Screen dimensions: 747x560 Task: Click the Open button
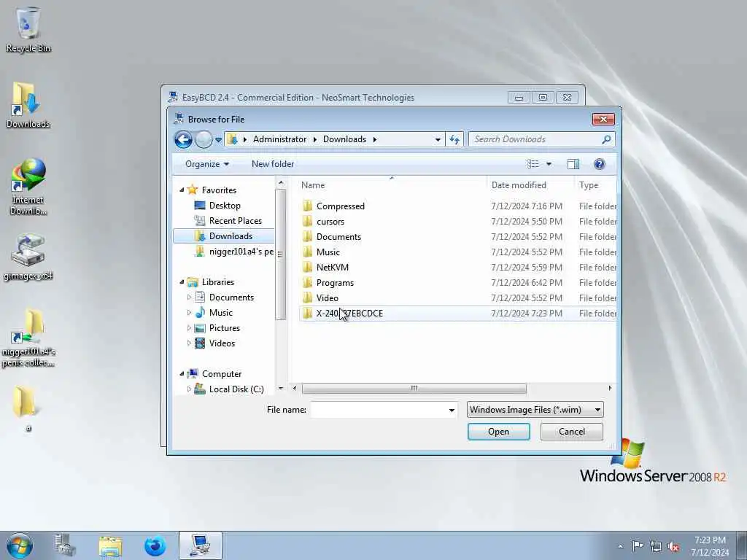pyautogui.click(x=498, y=432)
